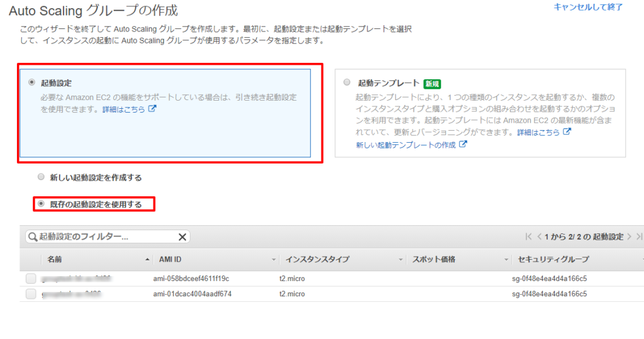This screenshot has width=644, height=339.
Task: Open dropdown arrow of AMI ID column
Action: click(x=274, y=260)
